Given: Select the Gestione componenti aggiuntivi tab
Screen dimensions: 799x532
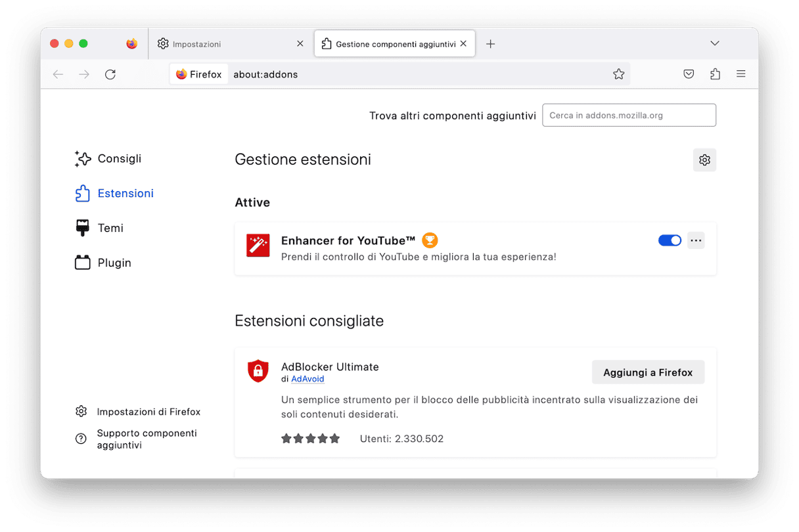Looking at the screenshot, I should (394, 44).
